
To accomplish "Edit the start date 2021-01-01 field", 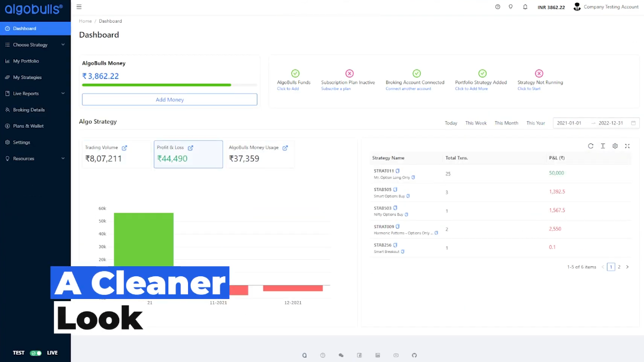I will coord(569,123).
